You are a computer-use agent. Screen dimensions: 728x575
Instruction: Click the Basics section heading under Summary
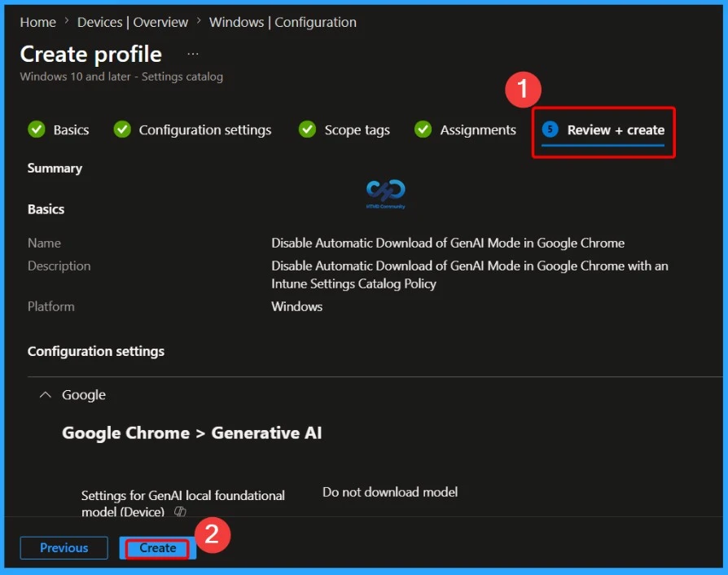coord(46,209)
